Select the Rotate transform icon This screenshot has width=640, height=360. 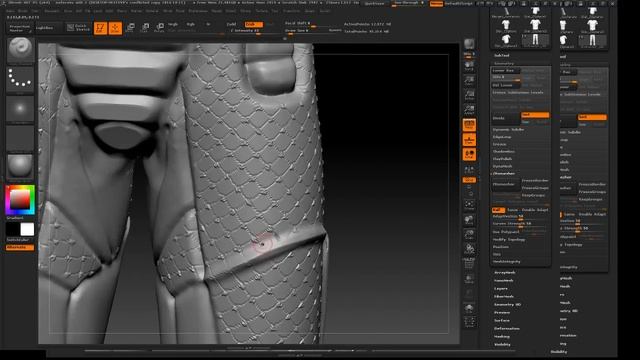[x=160, y=28]
